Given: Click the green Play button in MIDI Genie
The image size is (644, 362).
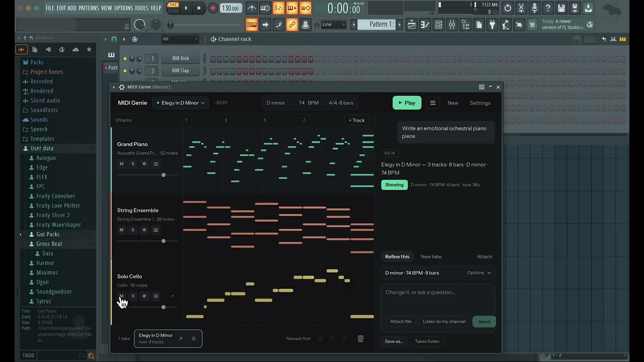Looking at the screenshot, I should (x=407, y=103).
